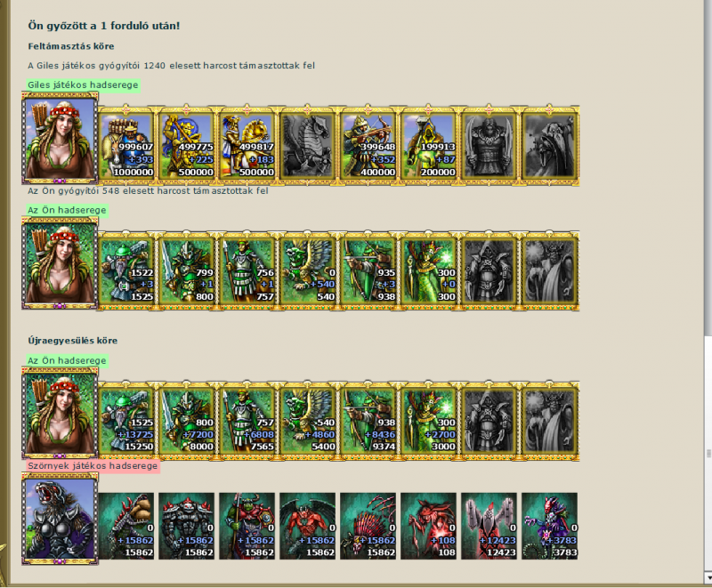Click the monster hero wolf portrait

point(60,519)
